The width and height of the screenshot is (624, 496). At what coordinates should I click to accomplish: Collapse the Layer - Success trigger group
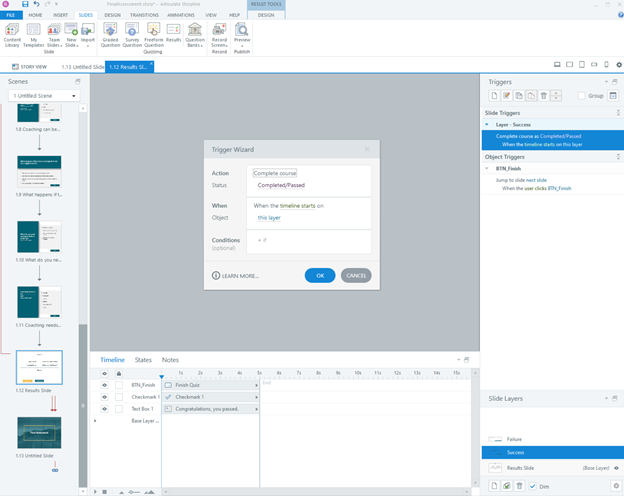click(487, 125)
